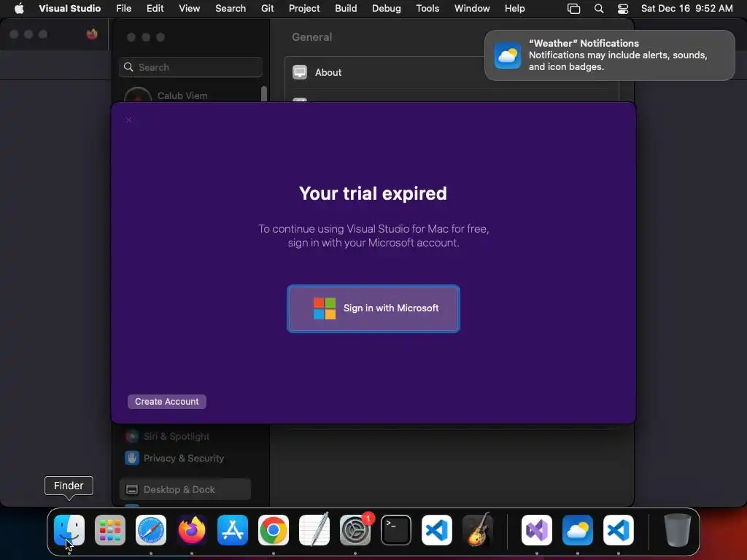Open TextEdit in the dock
747x560 pixels.
[314, 530]
